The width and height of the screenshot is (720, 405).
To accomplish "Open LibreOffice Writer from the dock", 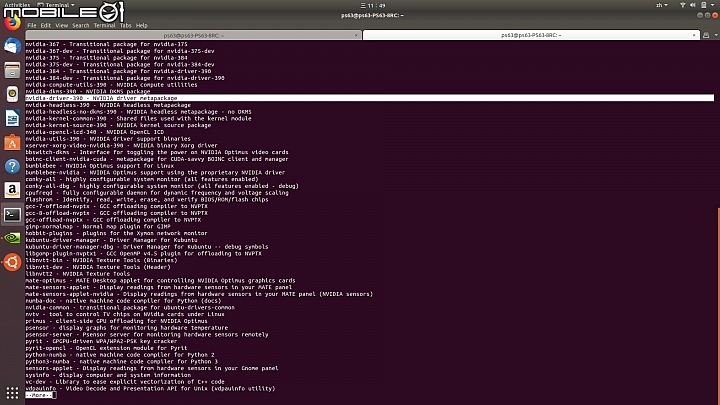I will (x=12, y=118).
